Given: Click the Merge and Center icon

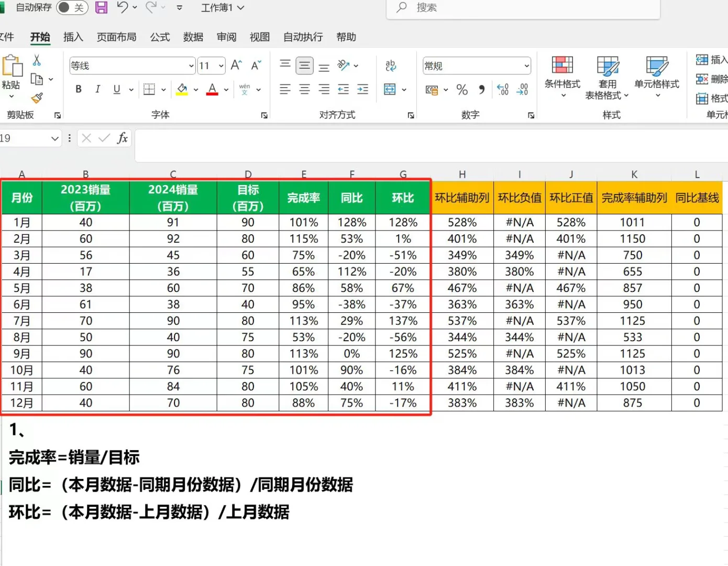Looking at the screenshot, I should click(390, 89).
